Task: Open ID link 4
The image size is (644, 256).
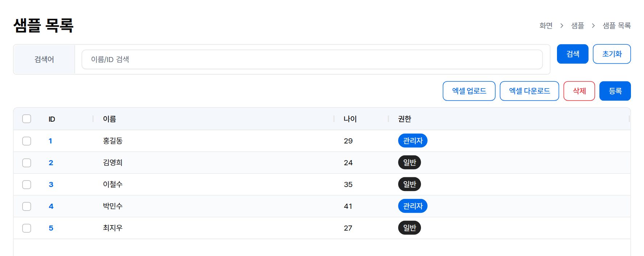Action: click(x=51, y=206)
